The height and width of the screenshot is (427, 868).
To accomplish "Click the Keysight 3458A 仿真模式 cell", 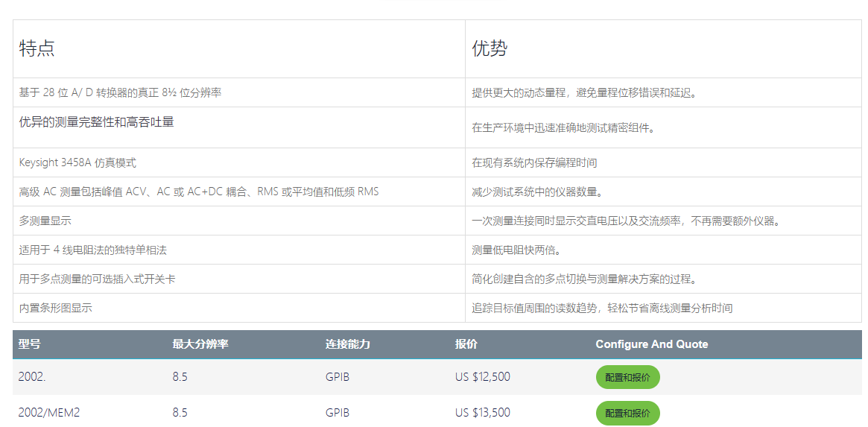I will pyautogui.click(x=77, y=162).
